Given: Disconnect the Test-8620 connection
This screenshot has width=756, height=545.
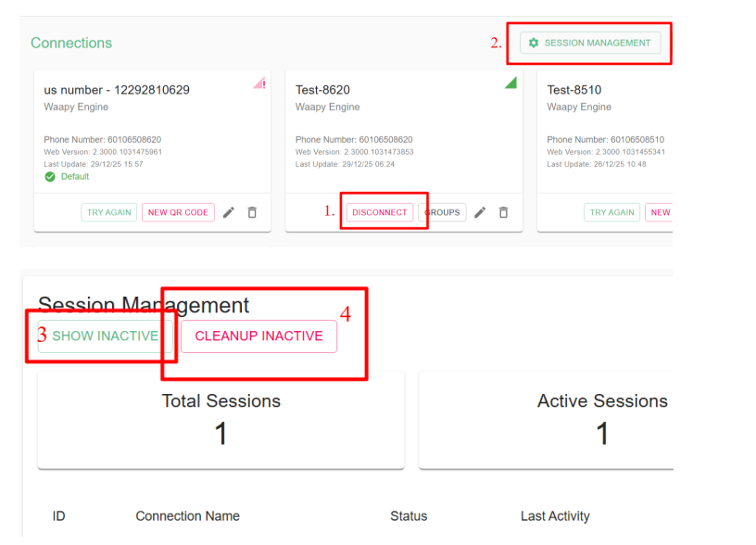Looking at the screenshot, I should [380, 212].
